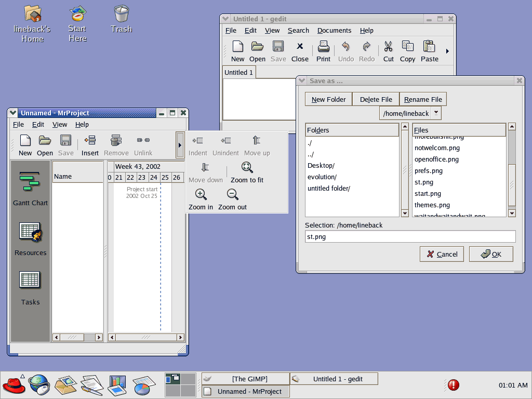This screenshot has width=532, height=399.
Task: Open Search menu in gedit
Action: click(298, 31)
